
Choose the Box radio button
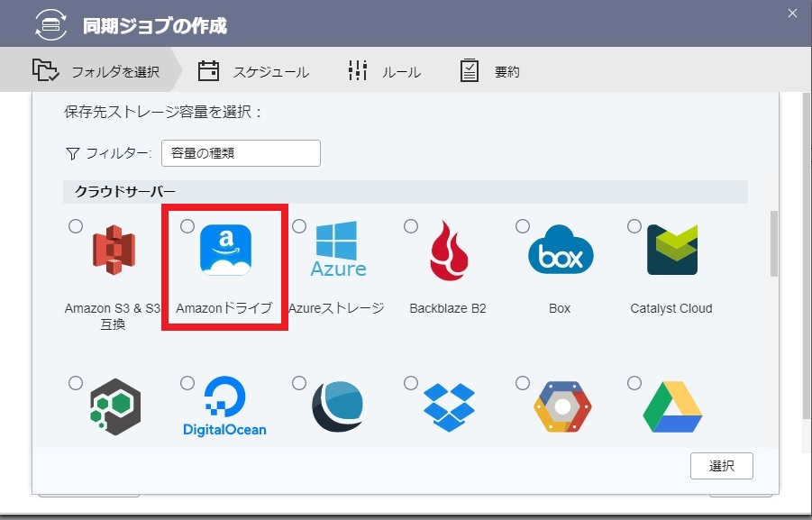point(523,226)
